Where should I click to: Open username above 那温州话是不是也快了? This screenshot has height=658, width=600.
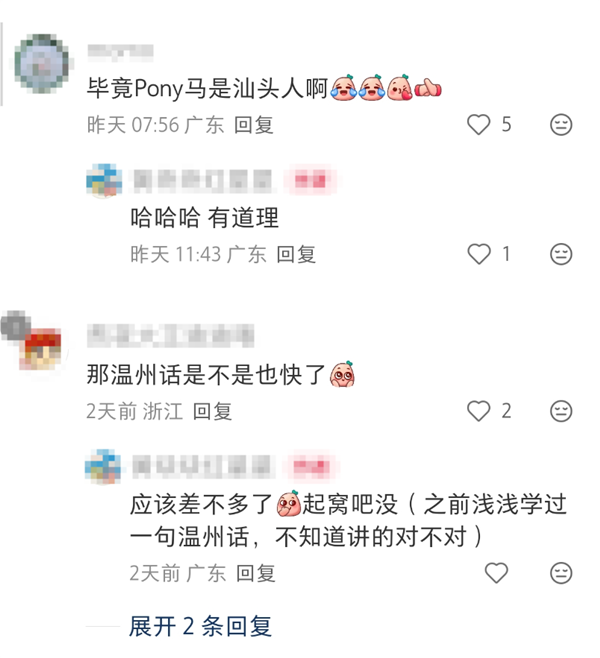point(170,336)
